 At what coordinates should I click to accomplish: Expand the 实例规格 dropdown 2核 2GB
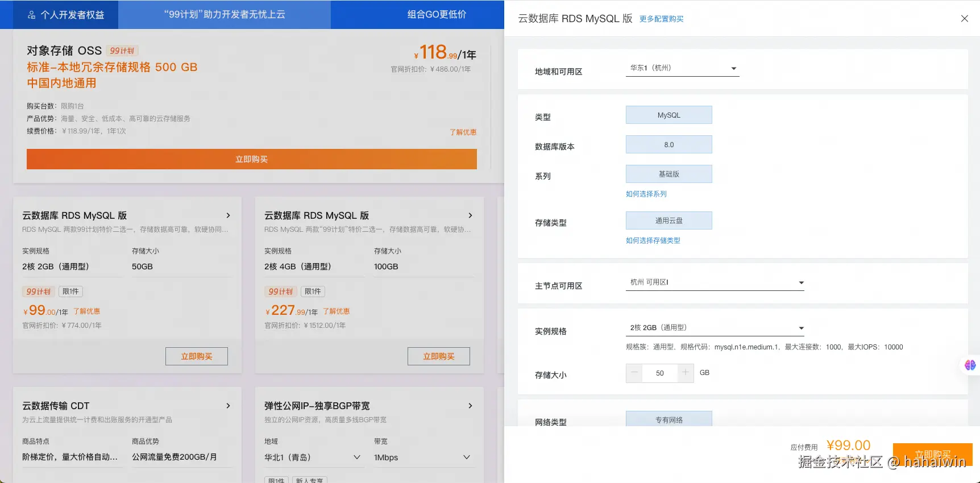(715, 328)
